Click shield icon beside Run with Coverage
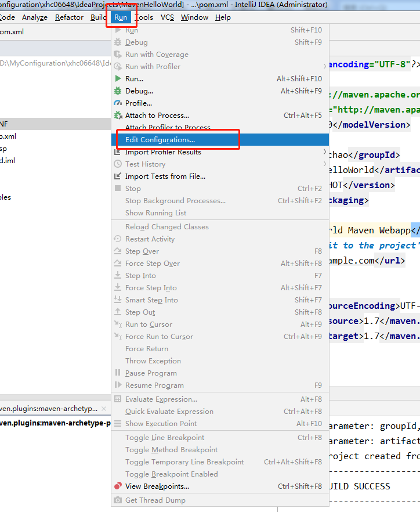The image size is (420, 512). point(118,54)
